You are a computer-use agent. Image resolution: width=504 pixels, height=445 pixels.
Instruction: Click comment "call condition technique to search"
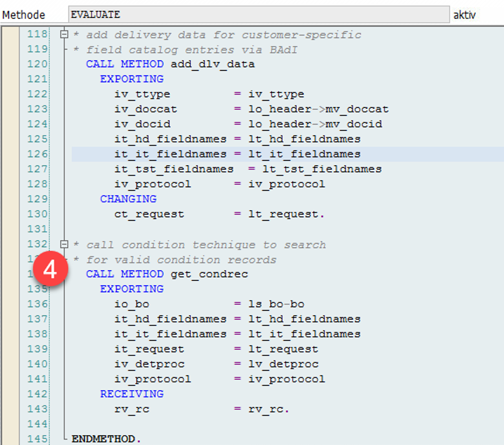206,245
